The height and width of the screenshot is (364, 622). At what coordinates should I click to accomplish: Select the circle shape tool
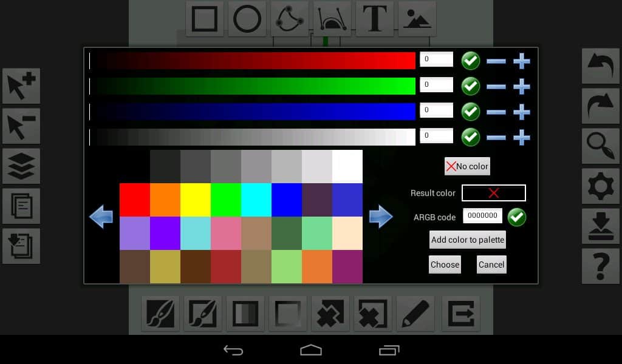coord(247,19)
